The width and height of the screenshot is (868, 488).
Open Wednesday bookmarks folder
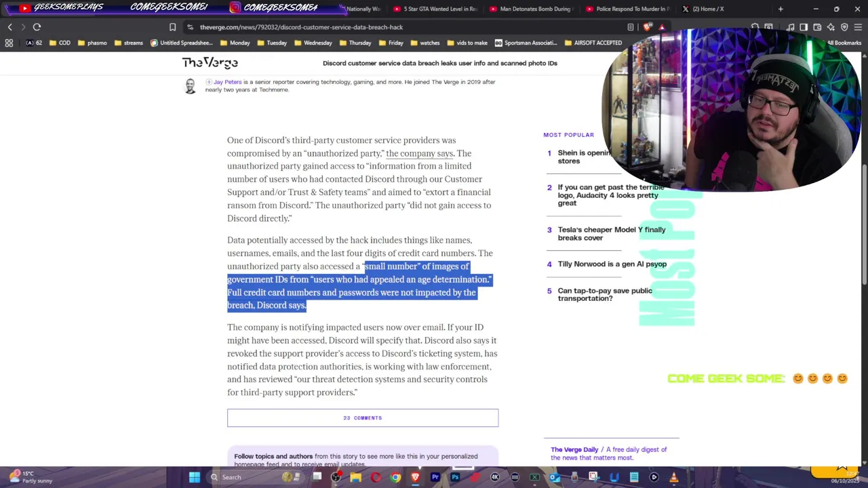pos(313,43)
